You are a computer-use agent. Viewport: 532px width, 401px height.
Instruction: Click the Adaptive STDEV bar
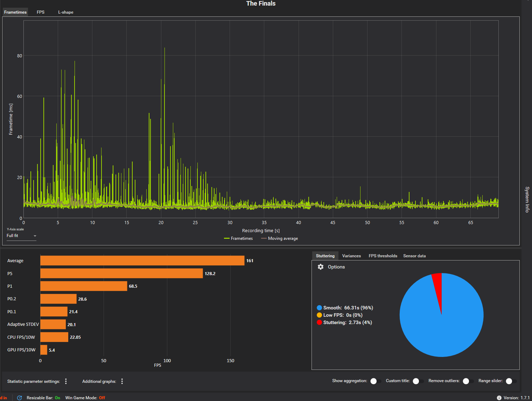pos(53,324)
